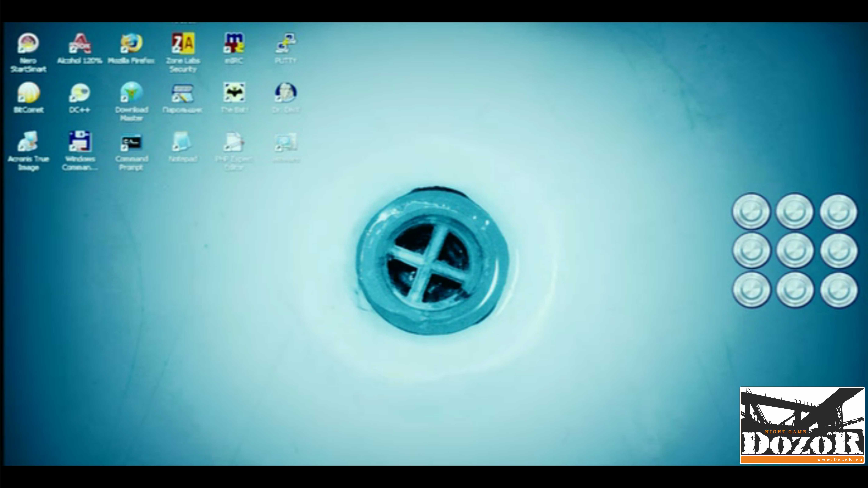Click the bottom-left round button in the grid
The image size is (868, 488).
tap(751, 289)
